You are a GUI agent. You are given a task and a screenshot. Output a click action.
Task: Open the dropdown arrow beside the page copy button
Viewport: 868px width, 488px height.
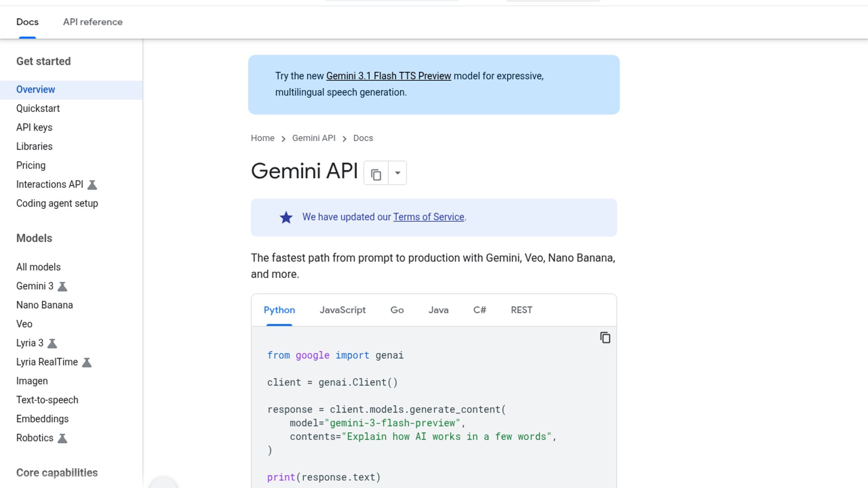click(397, 174)
